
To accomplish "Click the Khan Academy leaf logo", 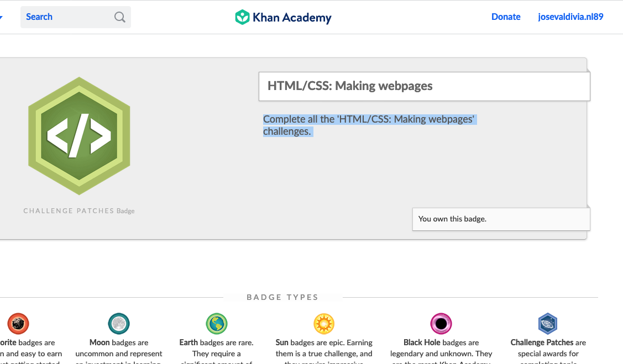I will click(242, 17).
